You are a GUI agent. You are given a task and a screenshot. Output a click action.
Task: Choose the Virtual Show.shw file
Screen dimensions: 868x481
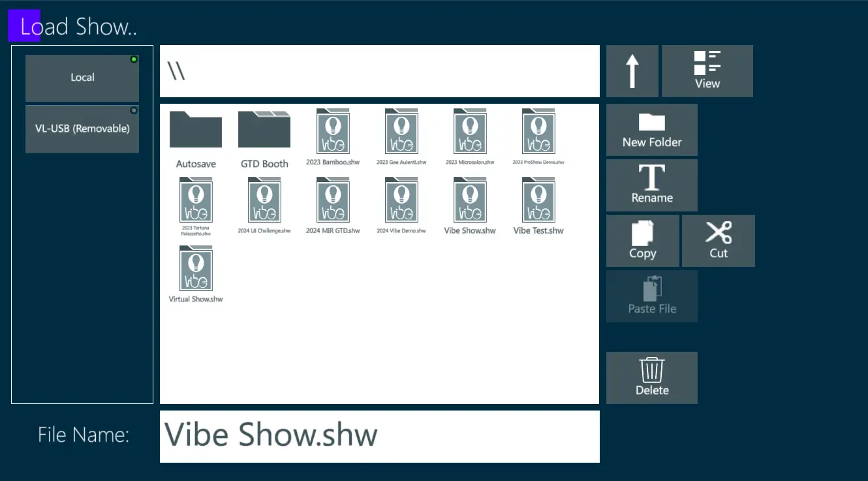[x=196, y=274]
